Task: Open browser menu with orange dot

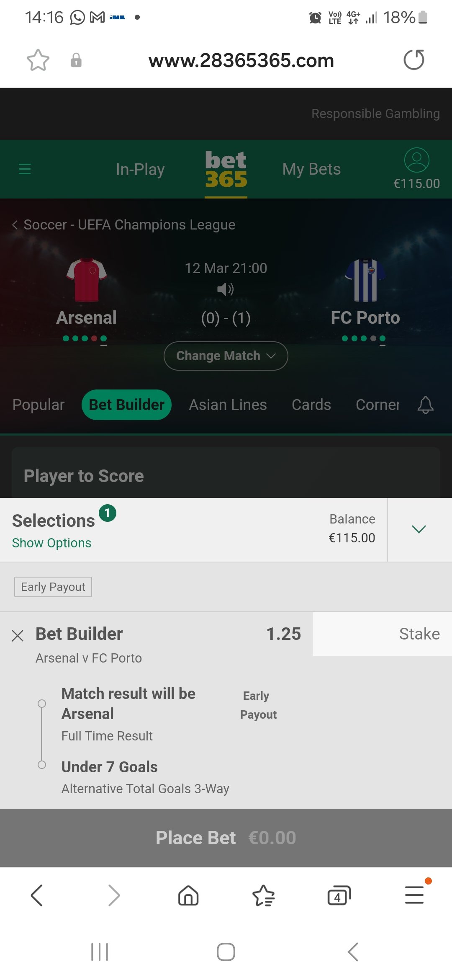Action: [x=414, y=895]
